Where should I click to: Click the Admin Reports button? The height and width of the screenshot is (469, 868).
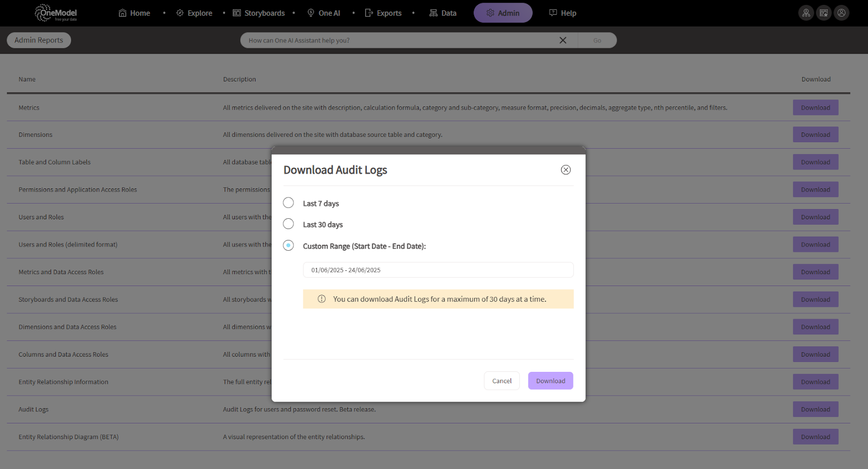point(39,40)
